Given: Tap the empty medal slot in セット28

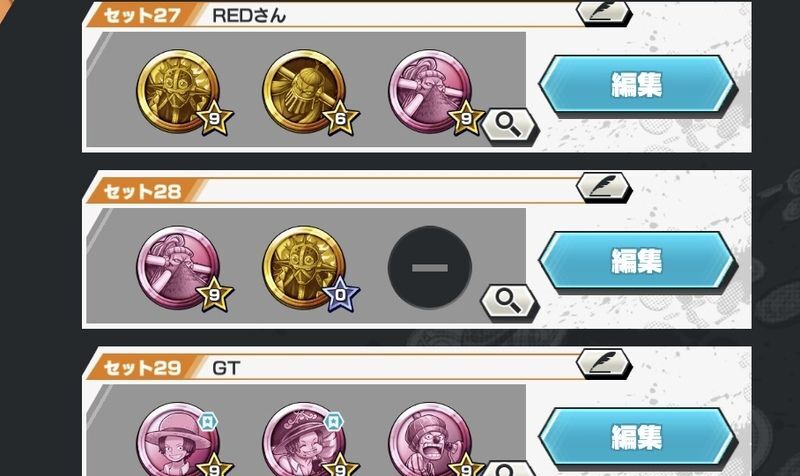Looking at the screenshot, I should [430, 267].
